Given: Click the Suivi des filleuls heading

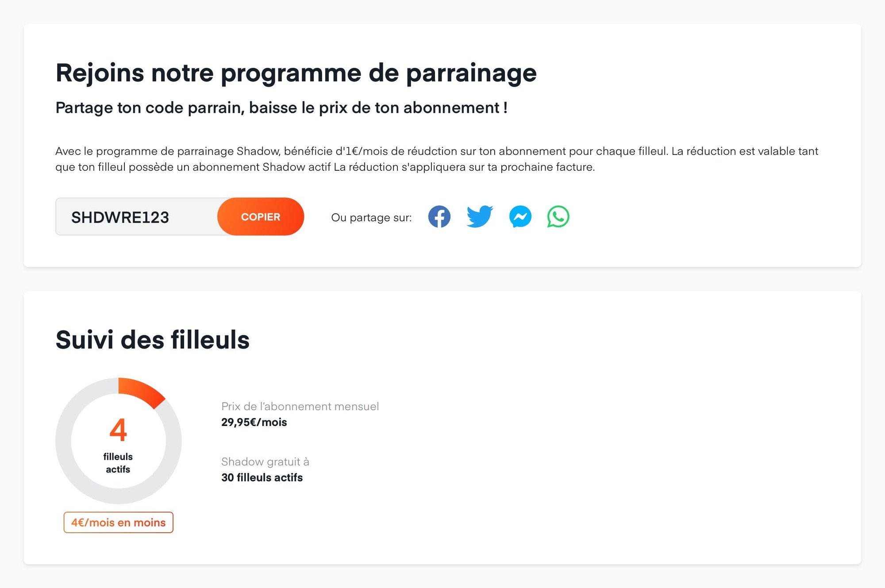Looking at the screenshot, I should (x=152, y=340).
